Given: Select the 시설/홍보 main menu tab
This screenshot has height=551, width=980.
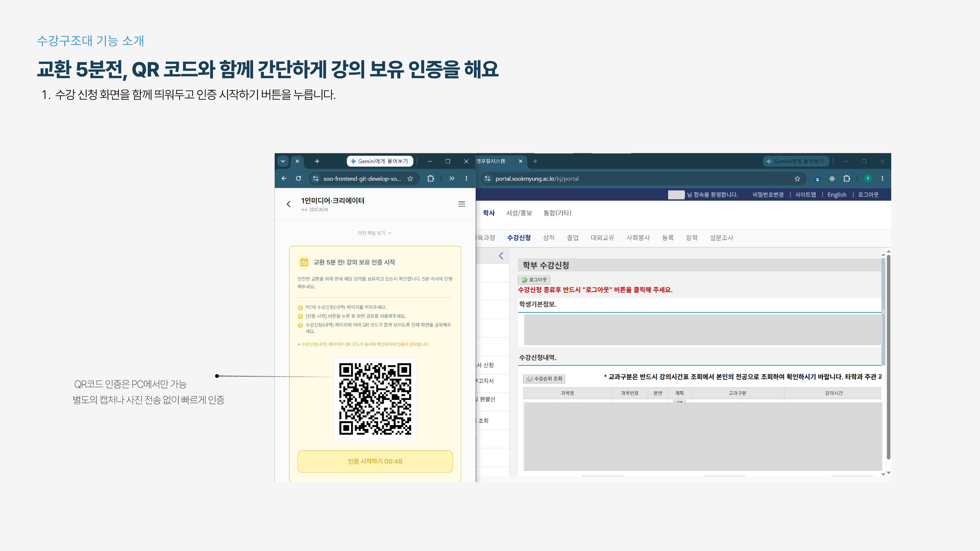Looking at the screenshot, I should (519, 213).
